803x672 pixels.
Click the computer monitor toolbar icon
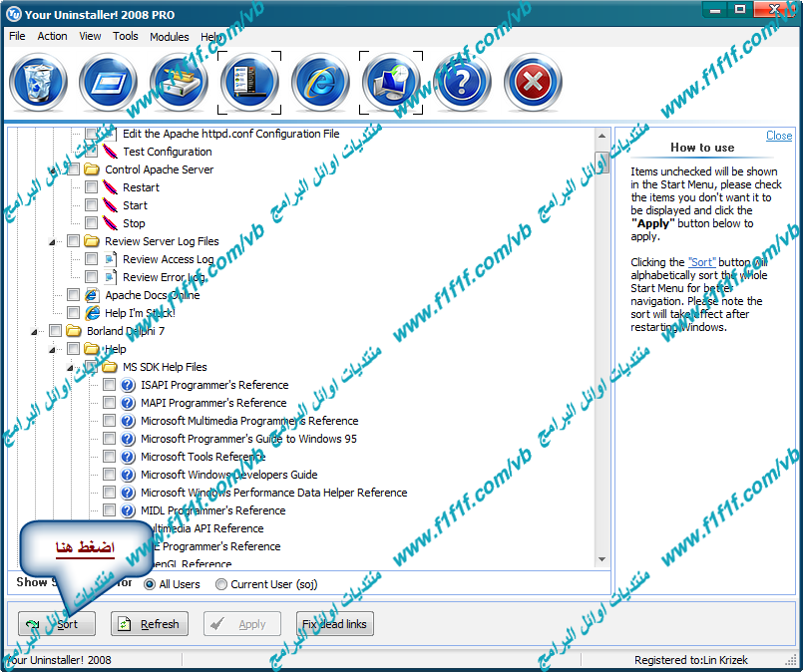391,83
